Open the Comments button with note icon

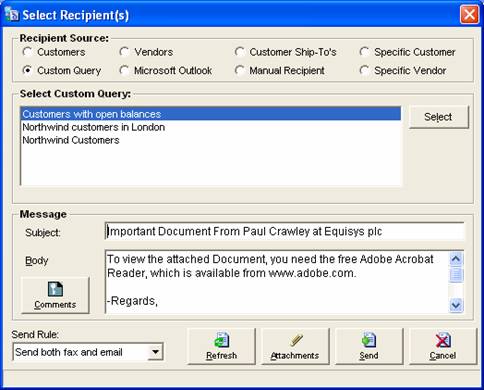click(x=55, y=295)
